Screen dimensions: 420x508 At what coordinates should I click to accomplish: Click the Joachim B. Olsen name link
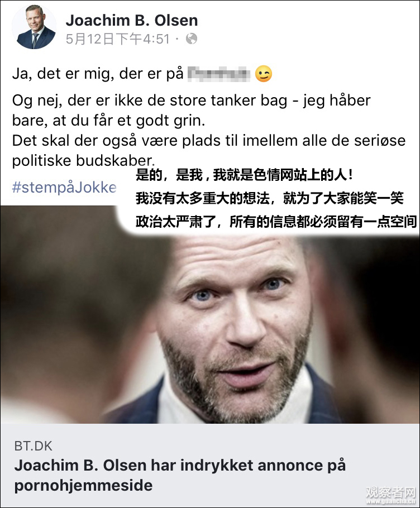click(132, 21)
